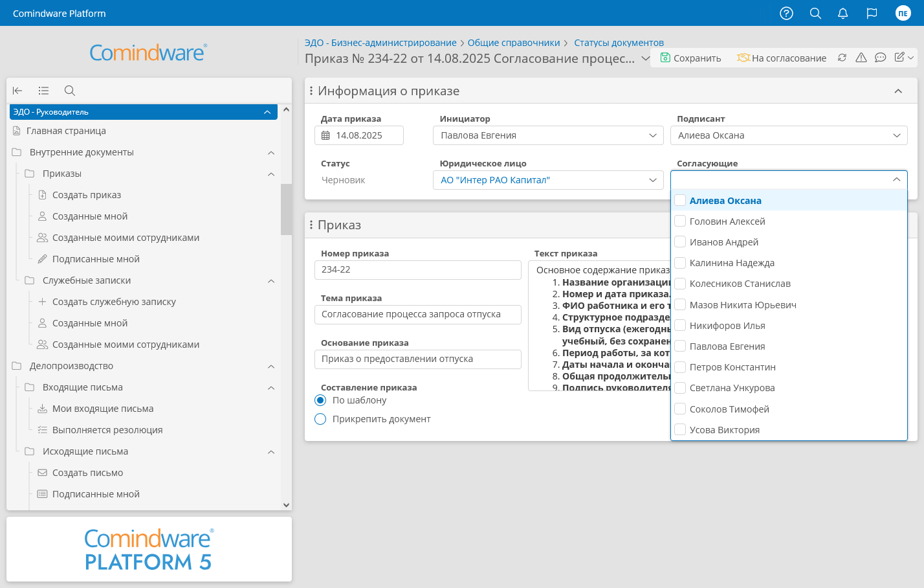Viewport: 924px width, 588px height.
Task: Check Калинина Надежда checkbox
Action: [680, 262]
